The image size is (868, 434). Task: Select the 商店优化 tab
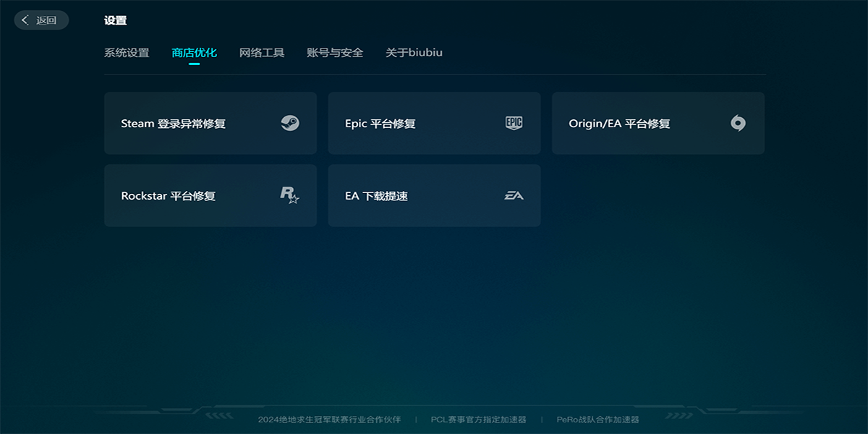(195, 52)
